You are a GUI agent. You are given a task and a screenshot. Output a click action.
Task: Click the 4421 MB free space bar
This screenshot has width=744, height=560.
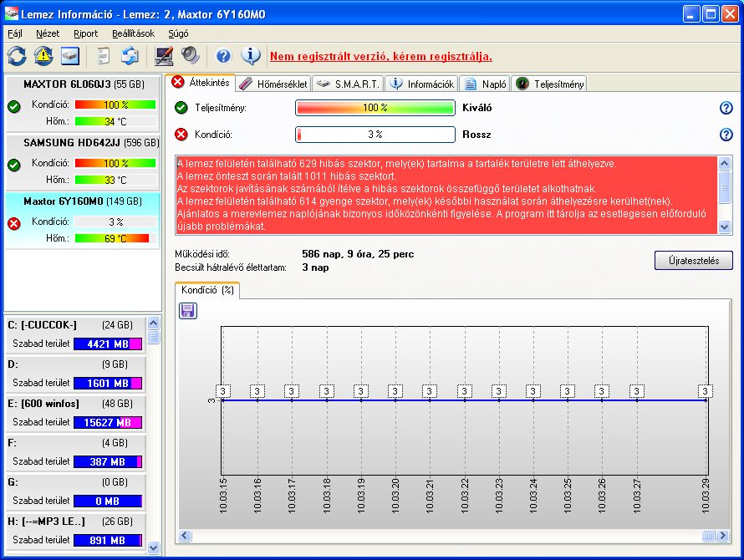click(108, 344)
